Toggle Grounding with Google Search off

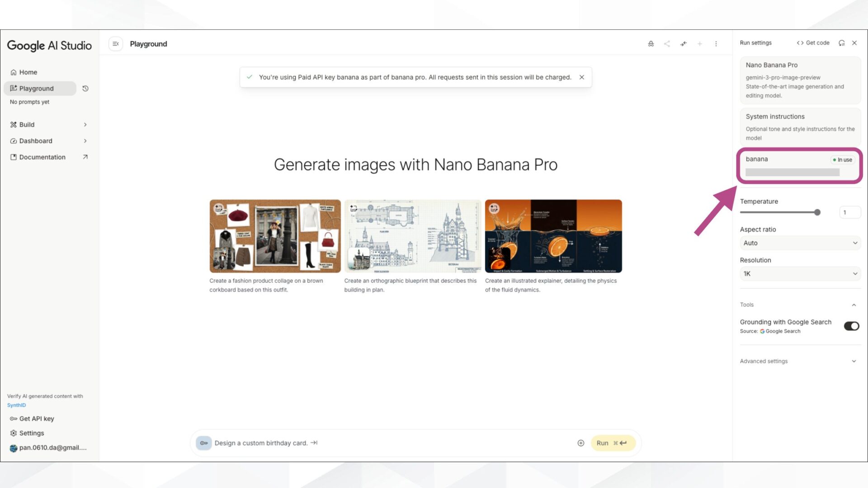pos(851,326)
